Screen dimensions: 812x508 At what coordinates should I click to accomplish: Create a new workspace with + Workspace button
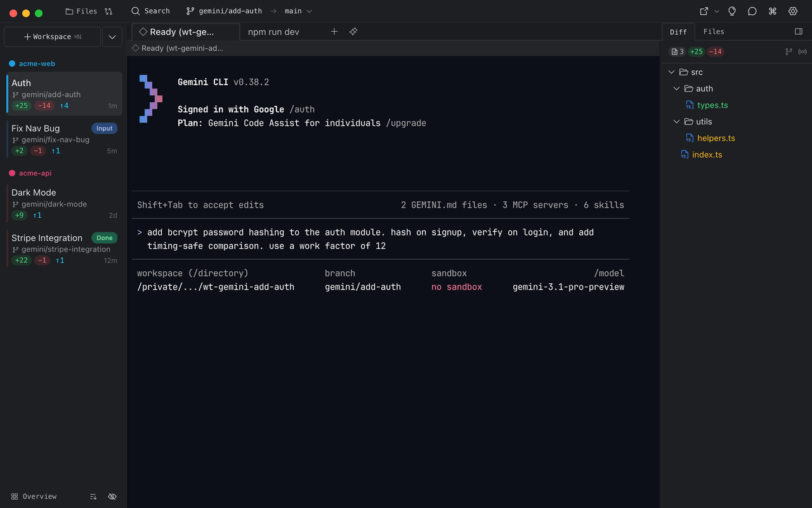click(x=52, y=37)
